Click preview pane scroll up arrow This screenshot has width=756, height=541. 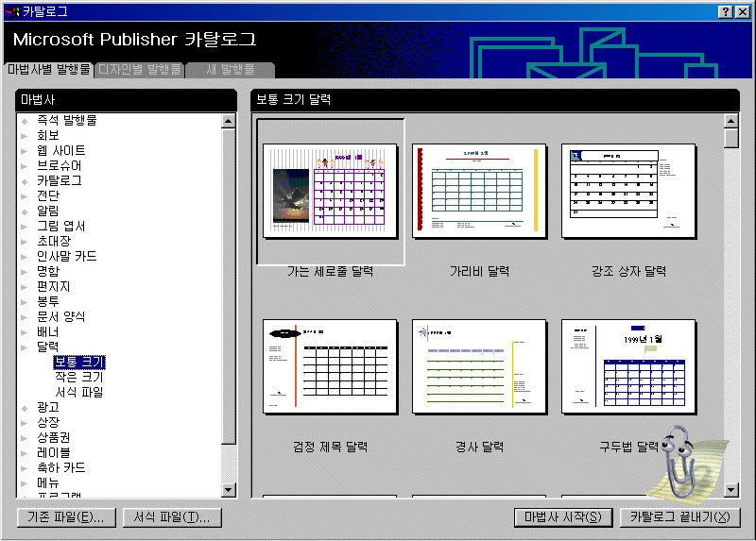click(x=730, y=121)
